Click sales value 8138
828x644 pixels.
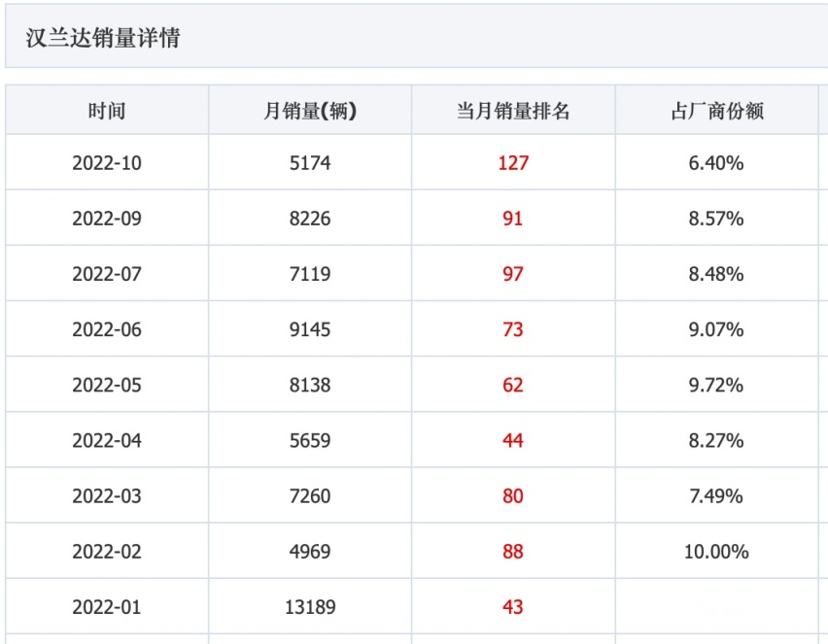pyautogui.click(x=310, y=385)
